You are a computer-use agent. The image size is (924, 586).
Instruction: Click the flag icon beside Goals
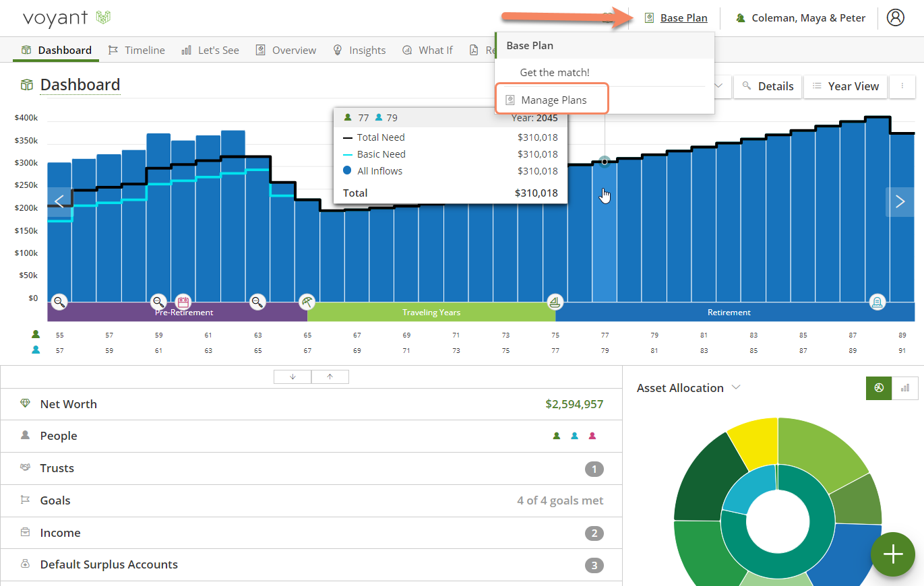click(x=26, y=500)
